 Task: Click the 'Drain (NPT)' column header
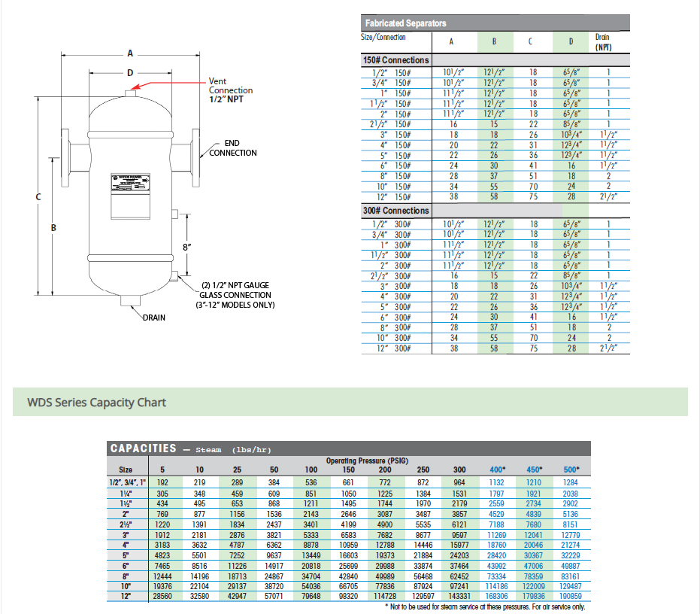coord(602,41)
